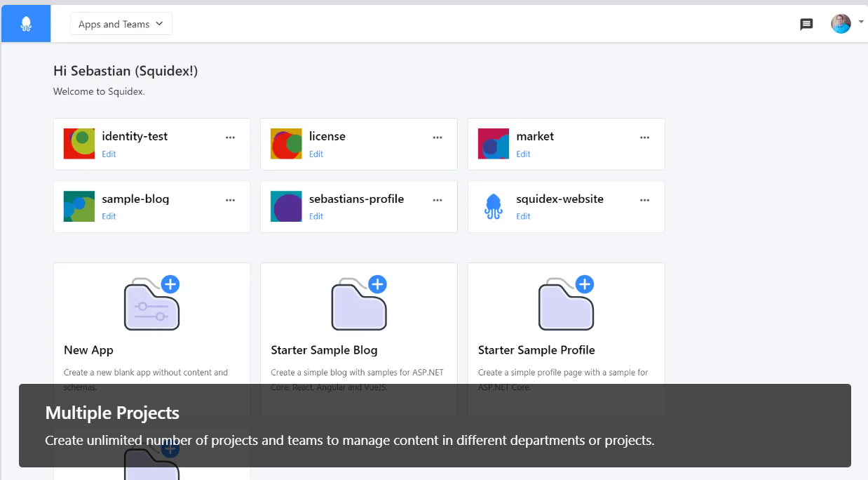Click Edit under license

(x=316, y=154)
